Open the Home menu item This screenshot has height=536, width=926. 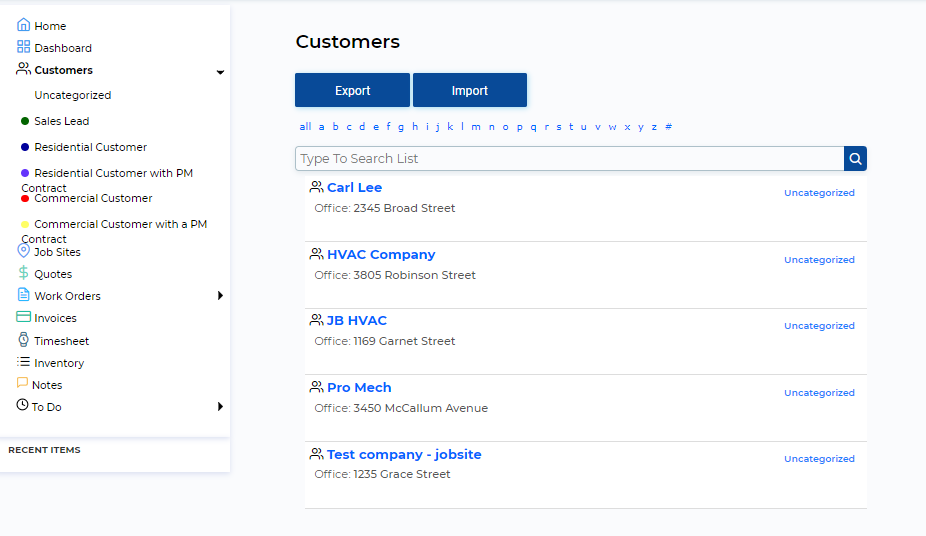[50, 26]
